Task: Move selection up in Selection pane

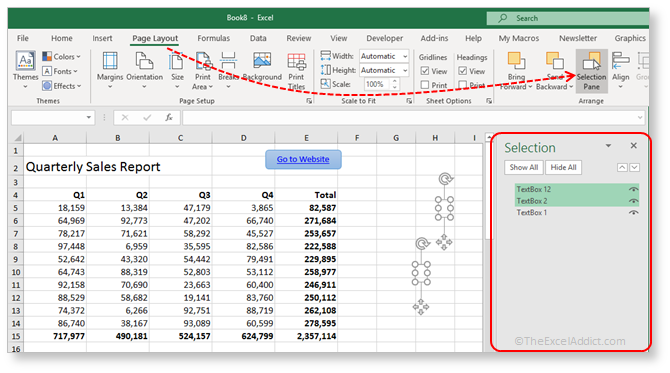Action: [622, 167]
